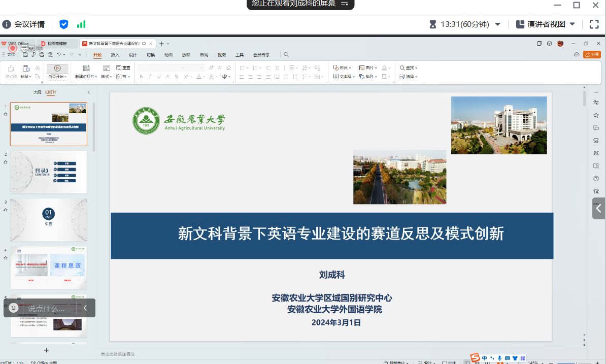Screen dimensions: 606x364
Task: Open the search magnifier beside the ribbon tabs
Action: [x=286, y=55]
